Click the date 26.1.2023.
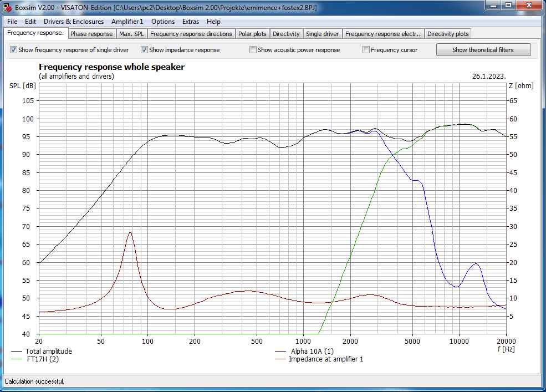Viewport: 546px width, 392px height. [489, 77]
